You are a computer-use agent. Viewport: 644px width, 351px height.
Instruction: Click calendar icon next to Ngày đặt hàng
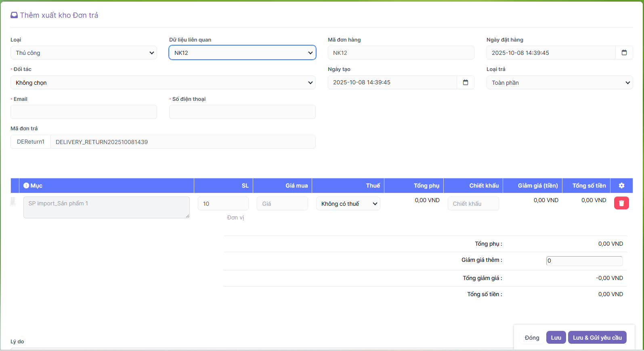[624, 53]
